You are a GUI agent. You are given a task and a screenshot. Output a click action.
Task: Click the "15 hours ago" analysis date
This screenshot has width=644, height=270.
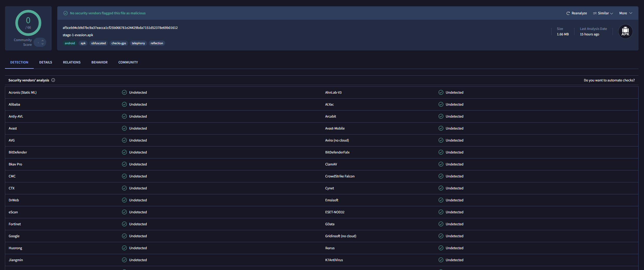pyautogui.click(x=589, y=34)
